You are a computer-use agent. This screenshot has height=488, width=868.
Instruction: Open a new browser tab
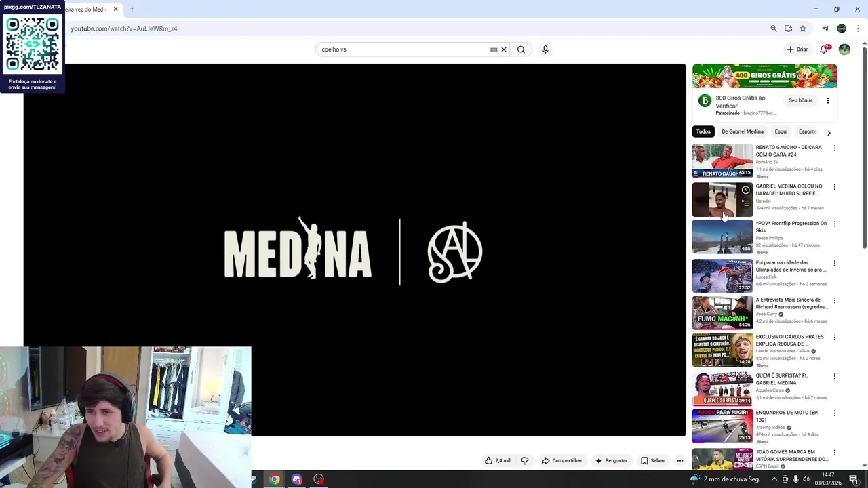pyautogui.click(x=132, y=9)
